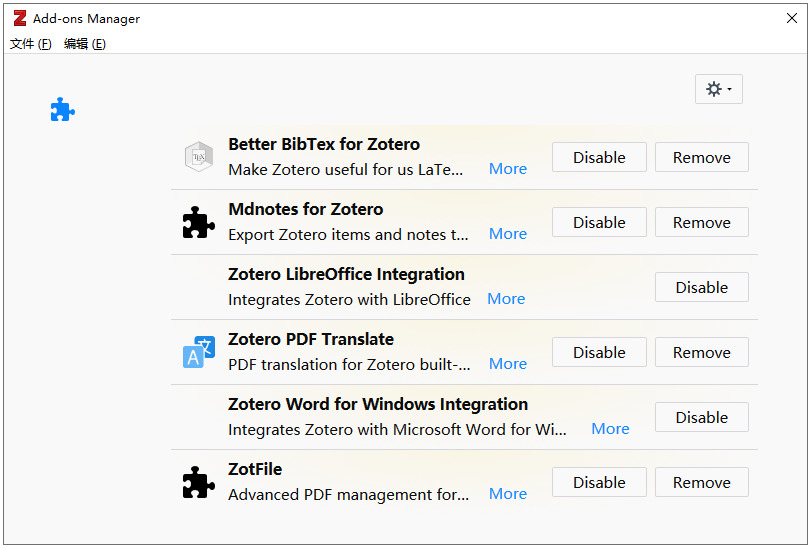The image size is (811, 546).
Task: Open the 编辑 (E) menu
Action: click(x=85, y=44)
